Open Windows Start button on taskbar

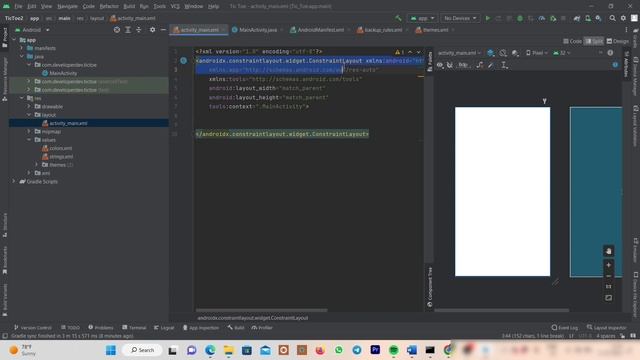tap(111, 350)
